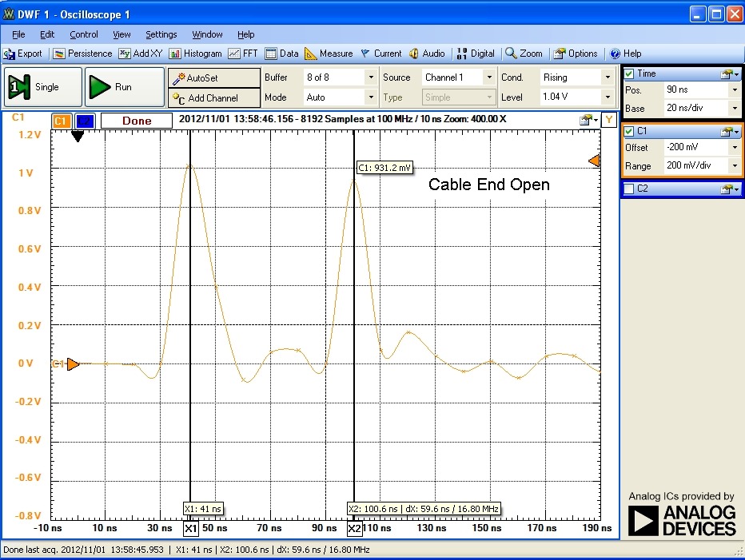
Task: Open the Control menu
Action: click(x=84, y=34)
